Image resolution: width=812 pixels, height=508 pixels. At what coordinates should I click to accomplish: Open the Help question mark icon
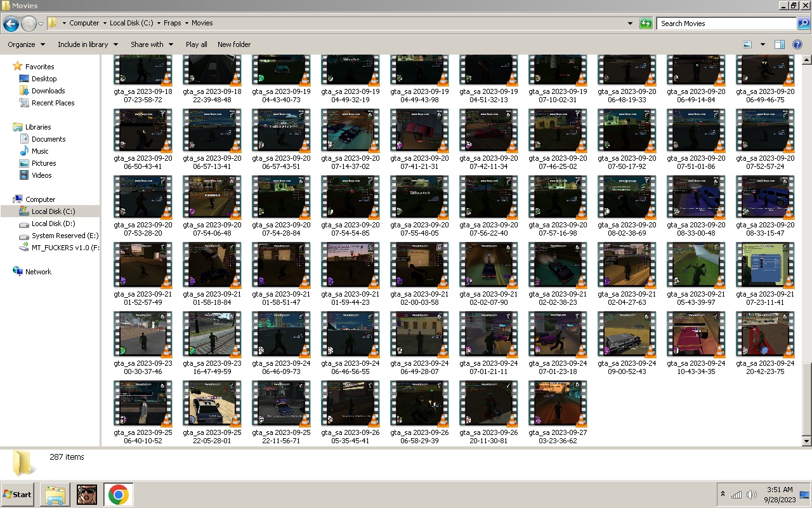click(x=797, y=44)
